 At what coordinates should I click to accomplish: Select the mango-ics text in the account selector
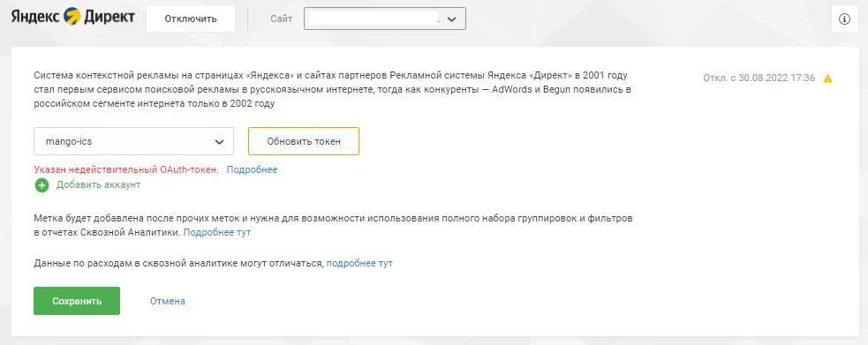[69, 141]
